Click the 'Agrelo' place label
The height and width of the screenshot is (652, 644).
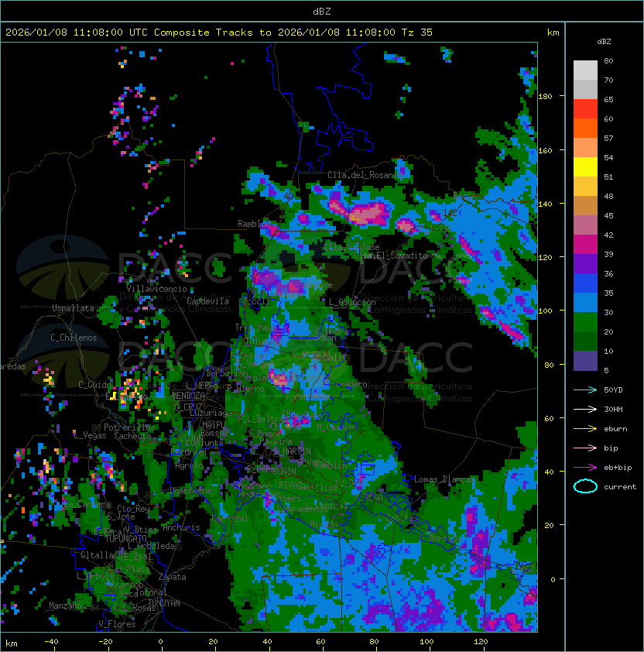click(189, 465)
